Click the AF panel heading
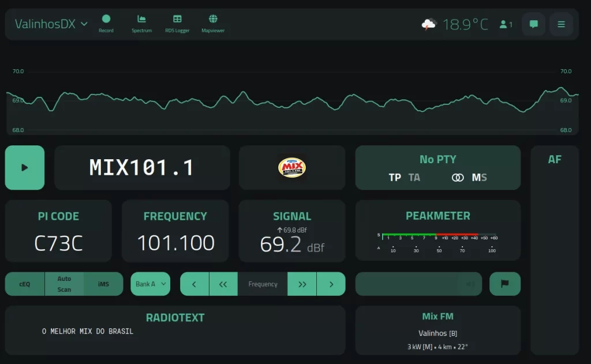Screen dimensions: 591x364 [555, 159]
